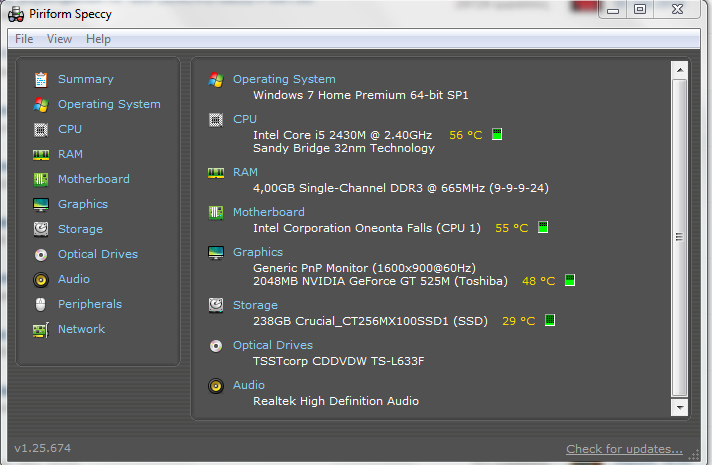
Task: Click the Peripherals mouse icon in sidebar
Action: pos(40,304)
